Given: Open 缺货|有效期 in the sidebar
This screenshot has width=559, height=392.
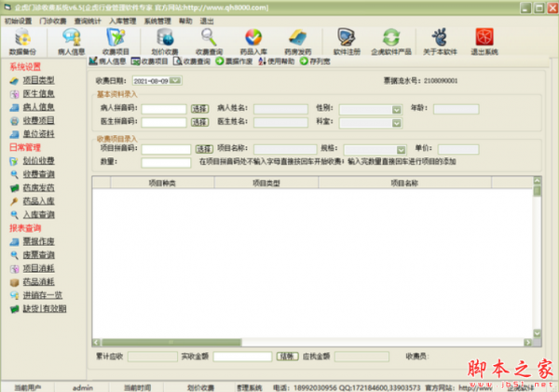Looking at the screenshot, I should 45,309.
